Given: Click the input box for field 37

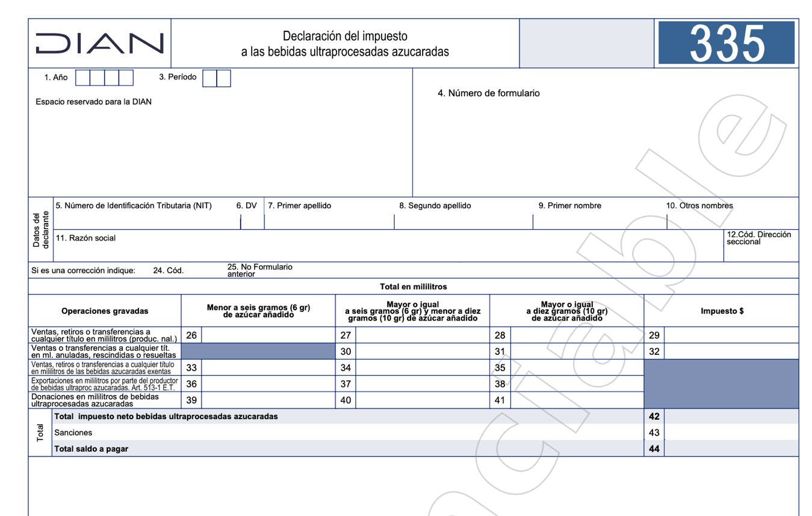Looking at the screenshot, I should pos(423,384).
